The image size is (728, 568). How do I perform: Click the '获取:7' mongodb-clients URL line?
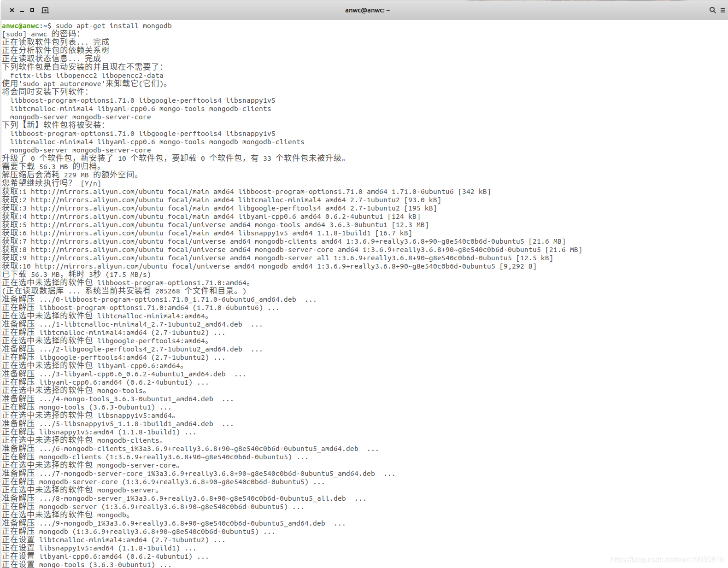284,241
